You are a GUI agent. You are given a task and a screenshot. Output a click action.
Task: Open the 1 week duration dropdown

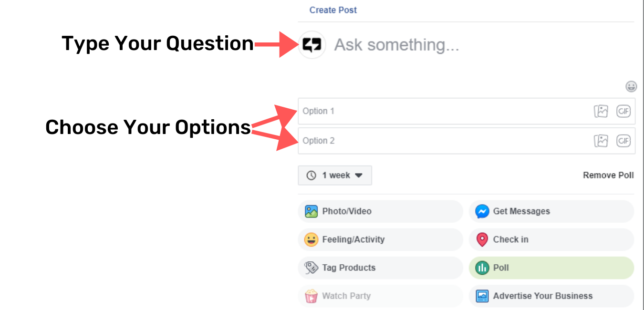[334, 175]
